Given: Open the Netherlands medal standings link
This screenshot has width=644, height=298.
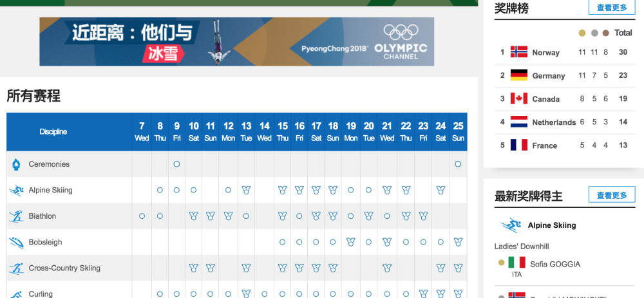Looking at the screenshot, I should coord(554,122).
